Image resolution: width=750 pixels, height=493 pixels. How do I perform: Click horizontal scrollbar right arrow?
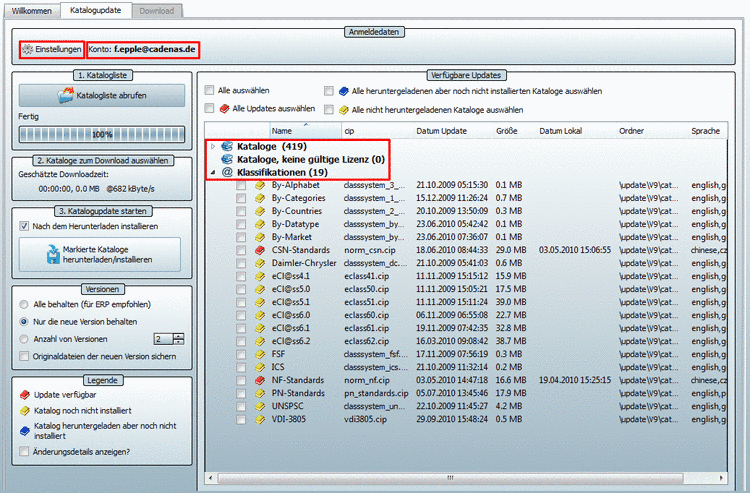721,478
